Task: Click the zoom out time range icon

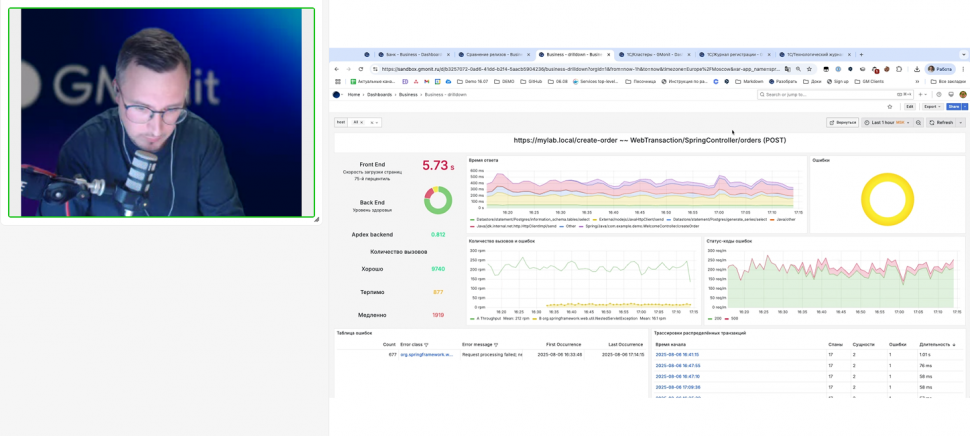Action: tap(919, 123)
